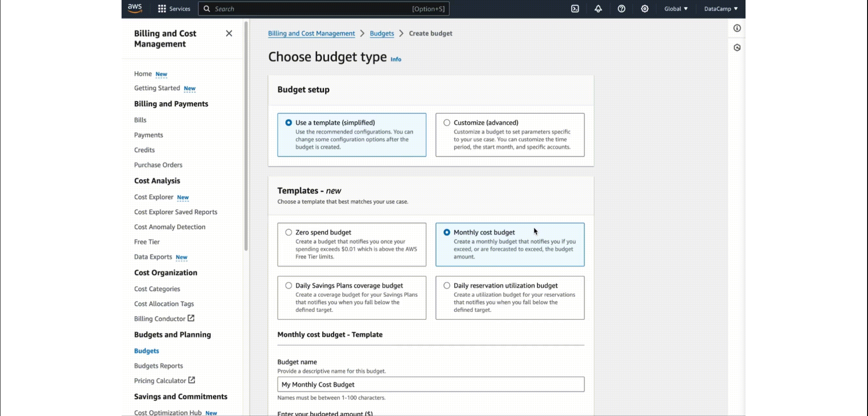Screen dimensions: 868x416
Task: Select Customize (advanced) budget setup
Action: 510,135
